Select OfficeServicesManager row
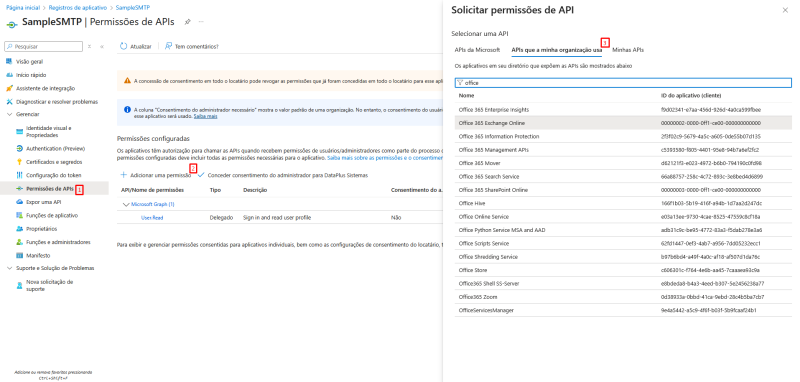Viewport: 800px width, 382px height. pos(623,310)
